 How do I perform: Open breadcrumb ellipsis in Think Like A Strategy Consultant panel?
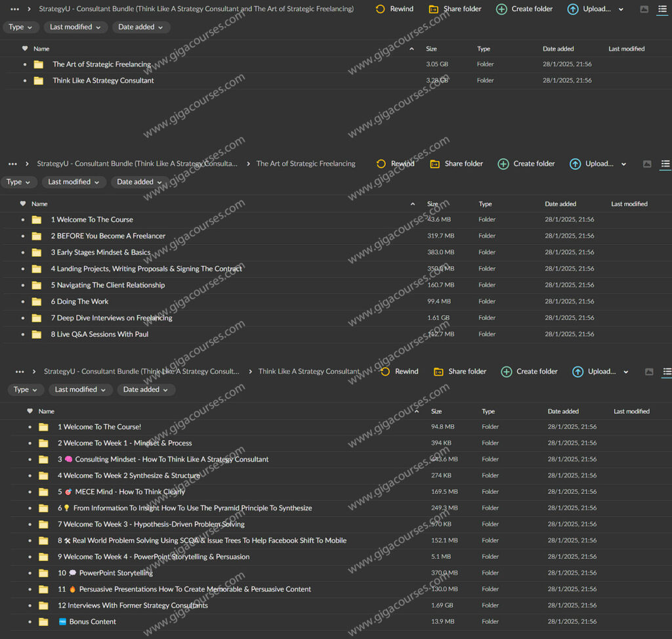(20, 372)
